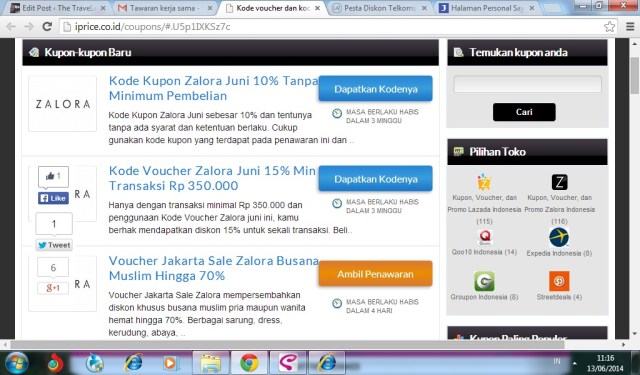
Task: Click the Facebook like count bubble
Action: (53, 176)
